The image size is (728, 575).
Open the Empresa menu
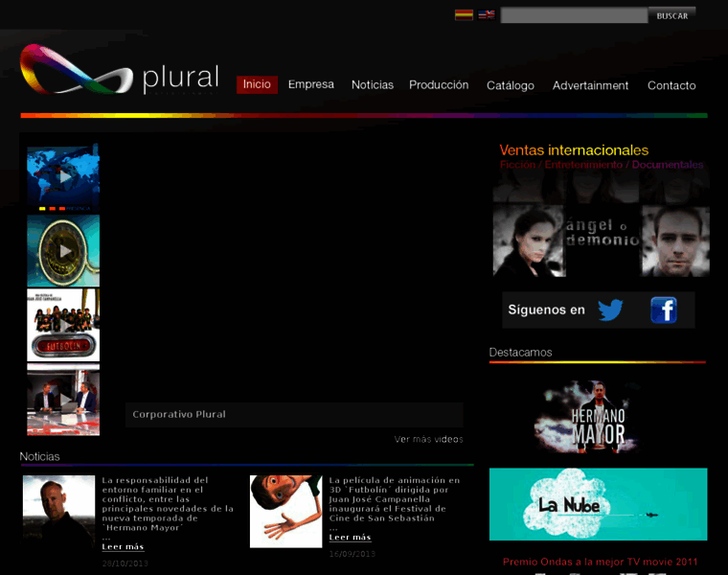311,84
